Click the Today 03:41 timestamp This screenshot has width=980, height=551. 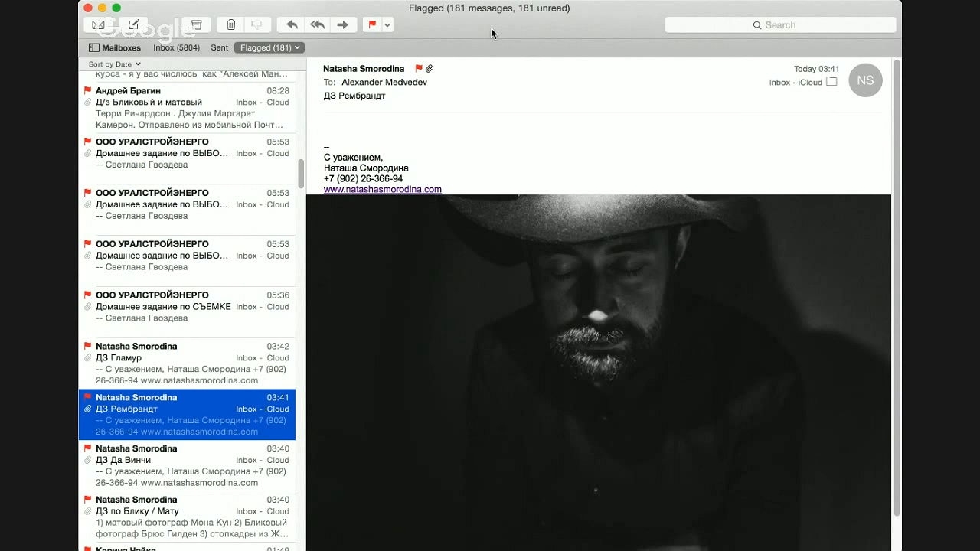(816, 69)
